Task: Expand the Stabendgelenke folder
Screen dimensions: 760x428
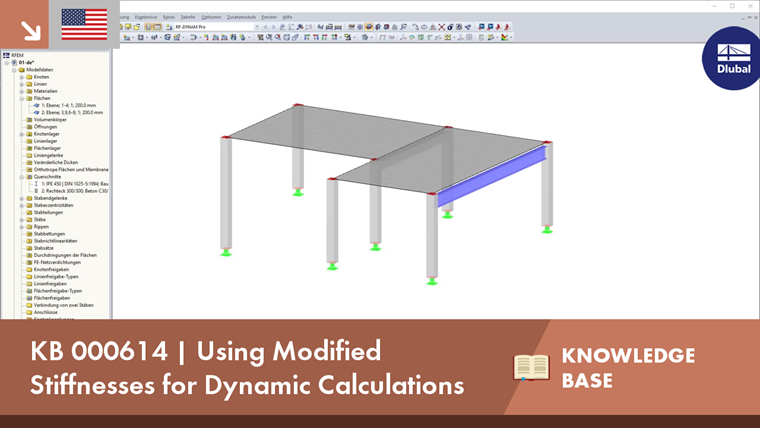Action: [21, 198]
